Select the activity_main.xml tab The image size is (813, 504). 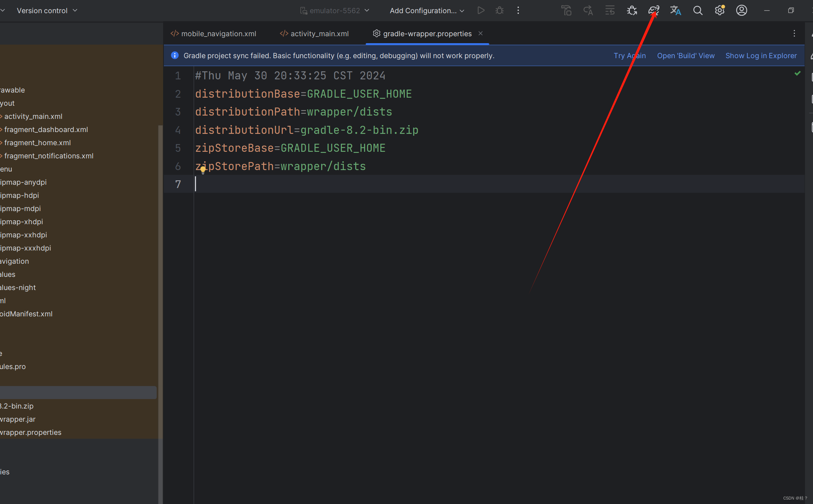coord(314,33)
